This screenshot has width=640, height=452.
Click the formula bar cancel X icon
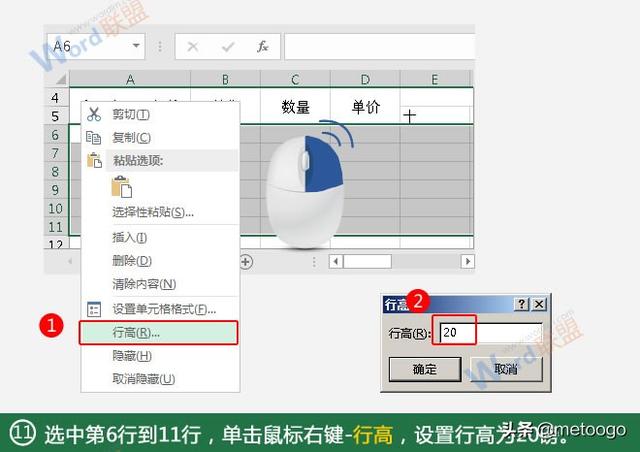pos(193,47)
